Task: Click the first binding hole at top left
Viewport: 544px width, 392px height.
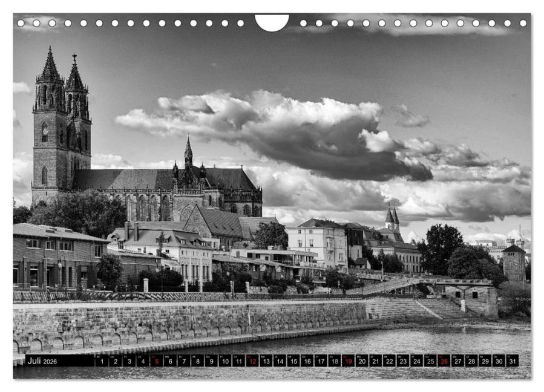Action: (x=21, y=23)
